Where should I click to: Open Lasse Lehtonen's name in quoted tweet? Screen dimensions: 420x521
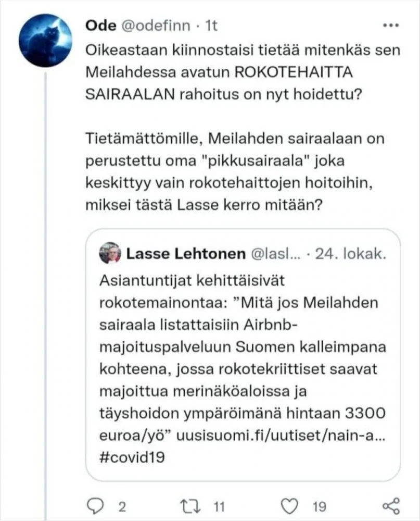(x=185, y=254)
